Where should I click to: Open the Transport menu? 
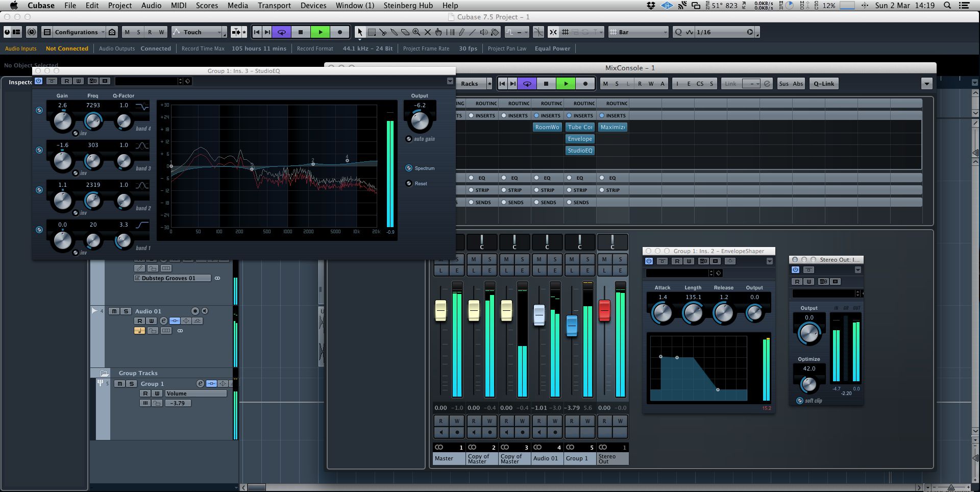[x=274, y=6]
